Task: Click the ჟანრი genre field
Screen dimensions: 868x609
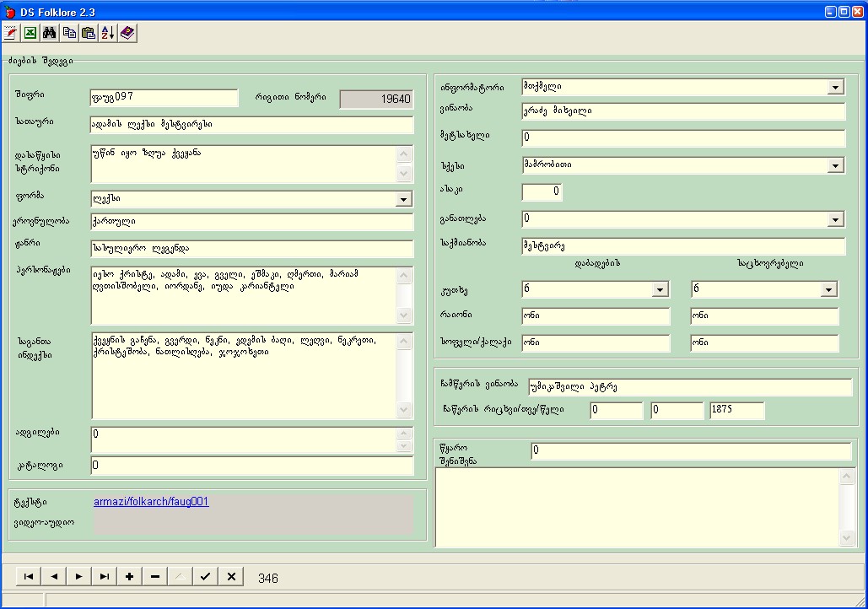Action: (x=252, y=249)
